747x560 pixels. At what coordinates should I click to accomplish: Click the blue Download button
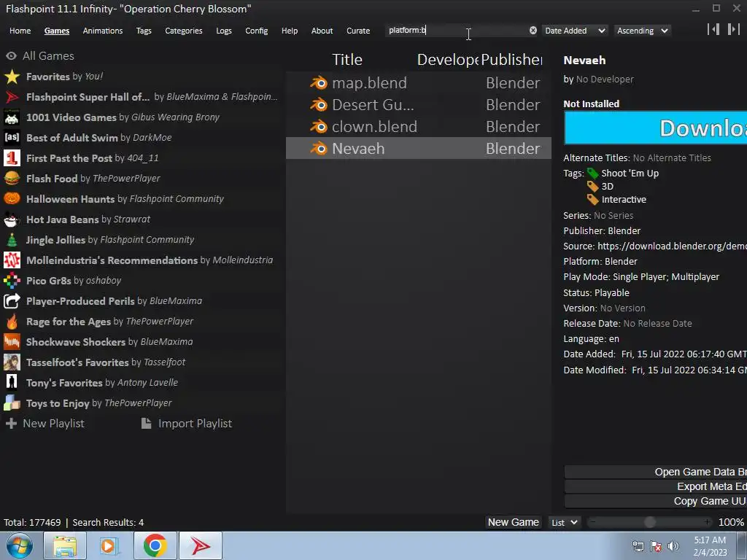click(x=656, y=128)
